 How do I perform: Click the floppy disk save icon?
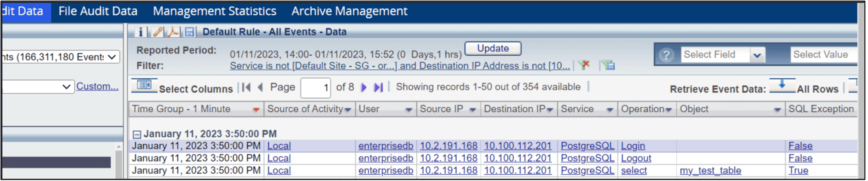(189, 32)
